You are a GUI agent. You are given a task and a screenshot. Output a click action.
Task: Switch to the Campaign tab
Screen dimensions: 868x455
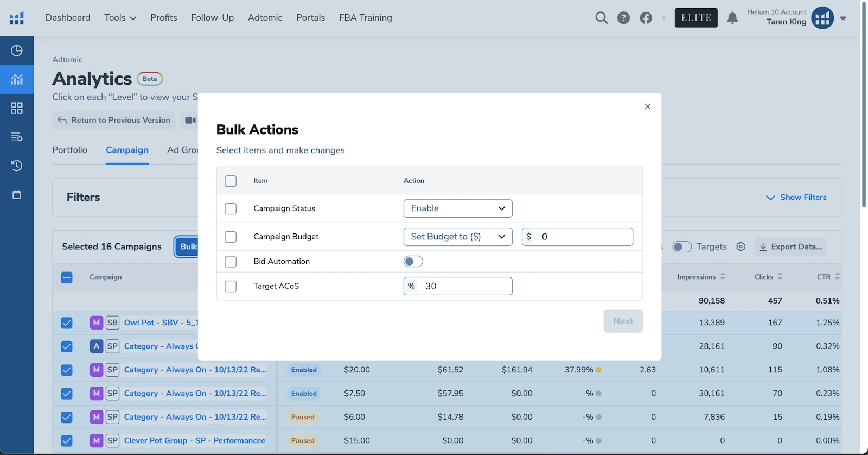click(127, 150)
